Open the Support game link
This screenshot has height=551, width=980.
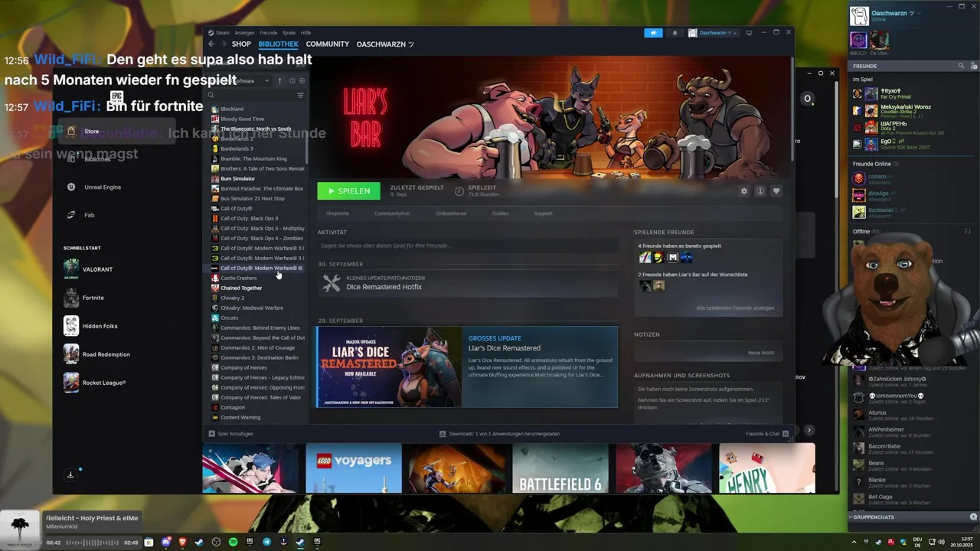543,214
